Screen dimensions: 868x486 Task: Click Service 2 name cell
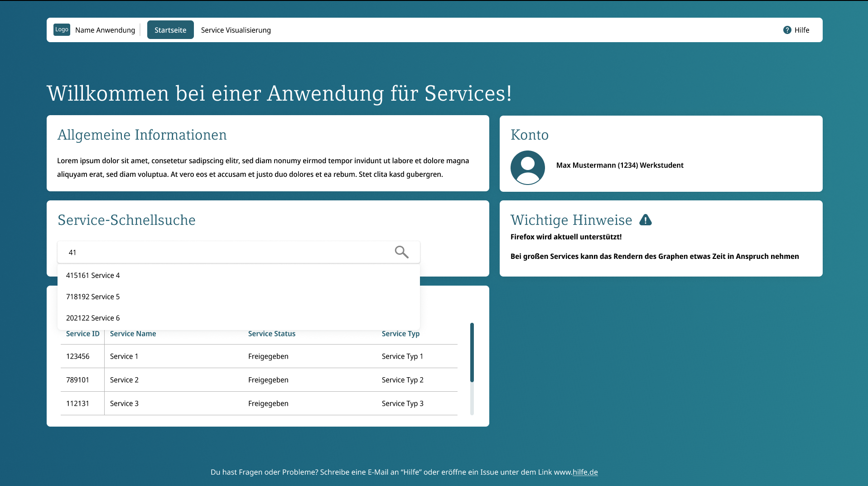click(x=124, y=380)
